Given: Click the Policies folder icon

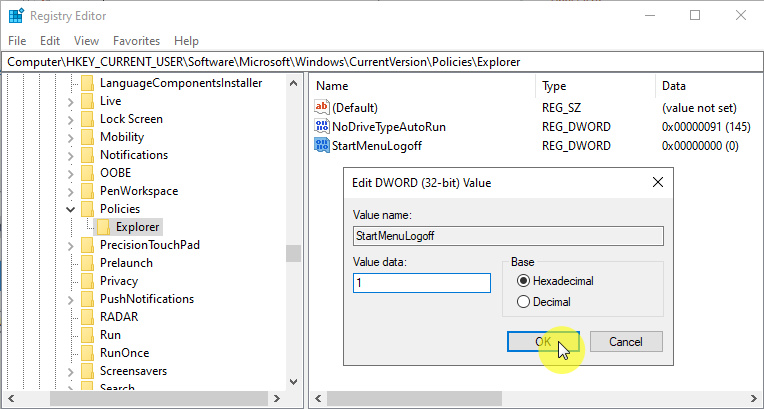Looking at the screenshot, I should [x=87, y=209].
